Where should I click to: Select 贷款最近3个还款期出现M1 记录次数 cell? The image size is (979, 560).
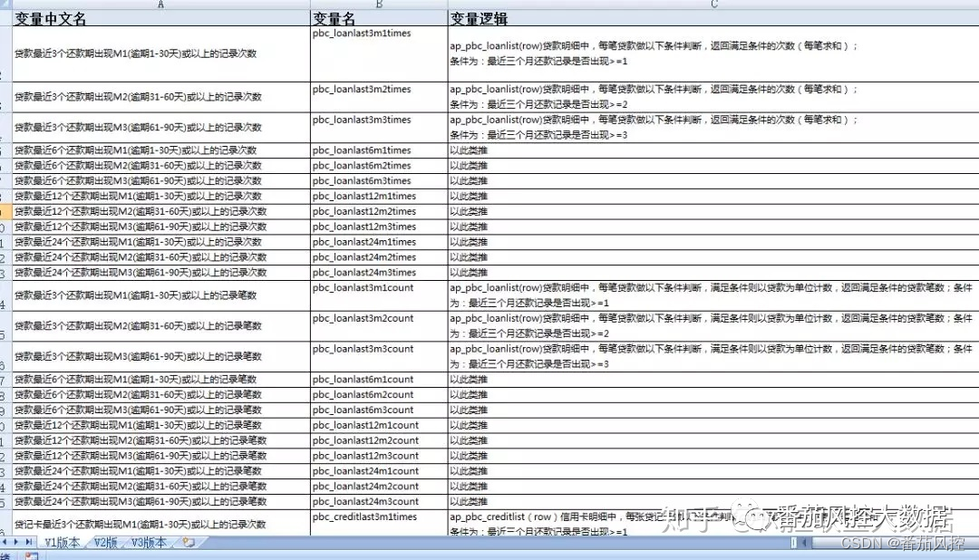tap(161, 53)
